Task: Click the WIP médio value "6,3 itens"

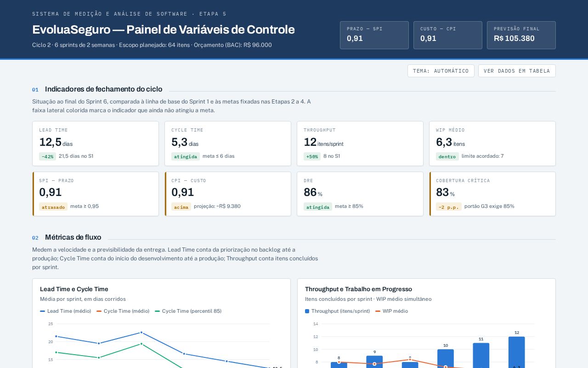Action: 451,142
